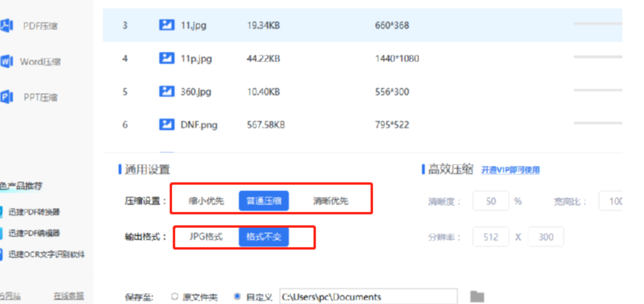Open 迅捷OCR文字识别软件 recommendation
644x304 pixels.
click(47, 254)
